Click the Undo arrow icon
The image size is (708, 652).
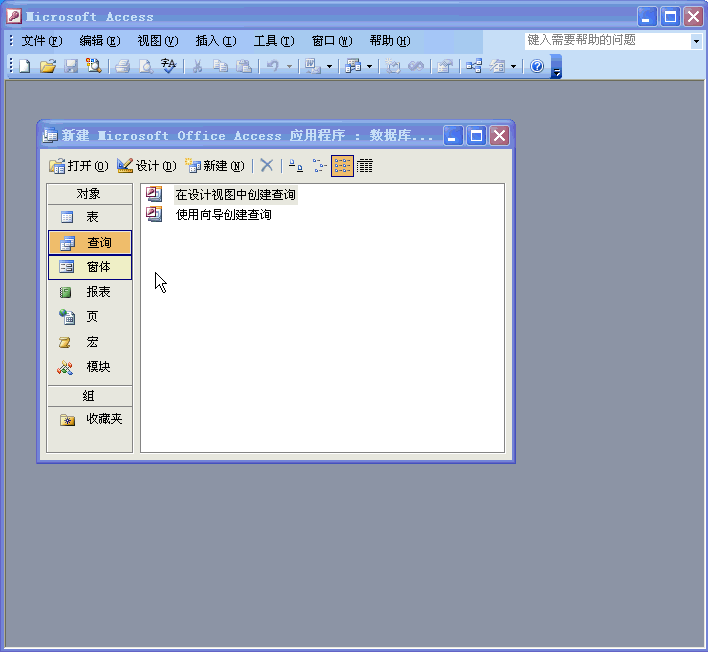272,66
